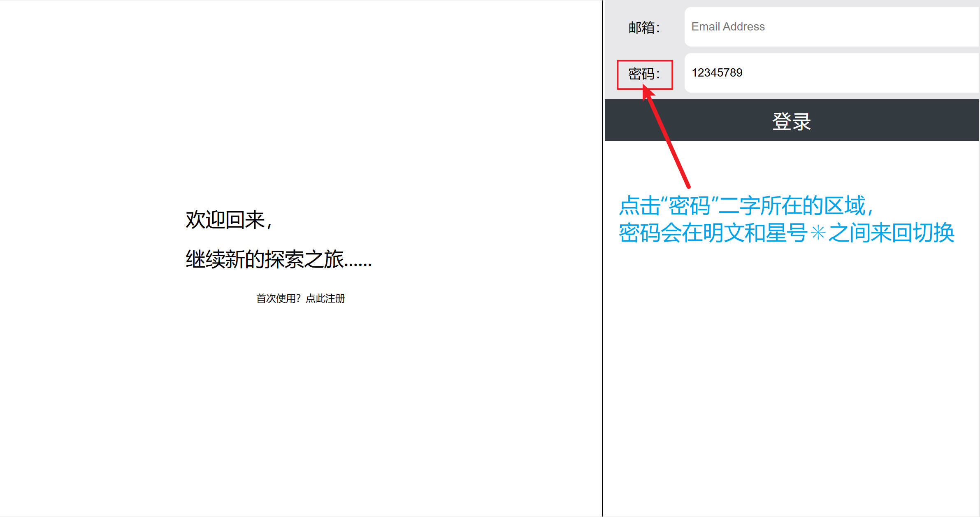Open the 点此注册 registration link

(325, 298)
